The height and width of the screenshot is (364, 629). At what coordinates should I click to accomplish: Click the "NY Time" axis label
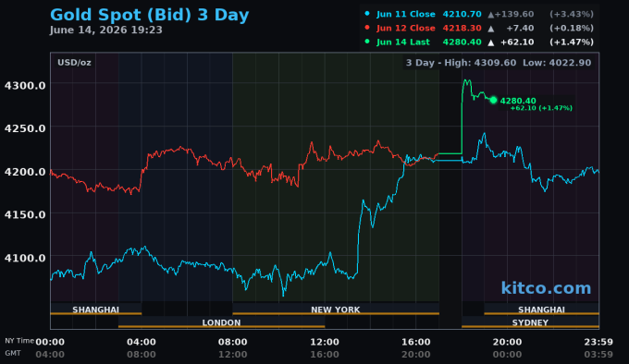[x=19, y=341]
